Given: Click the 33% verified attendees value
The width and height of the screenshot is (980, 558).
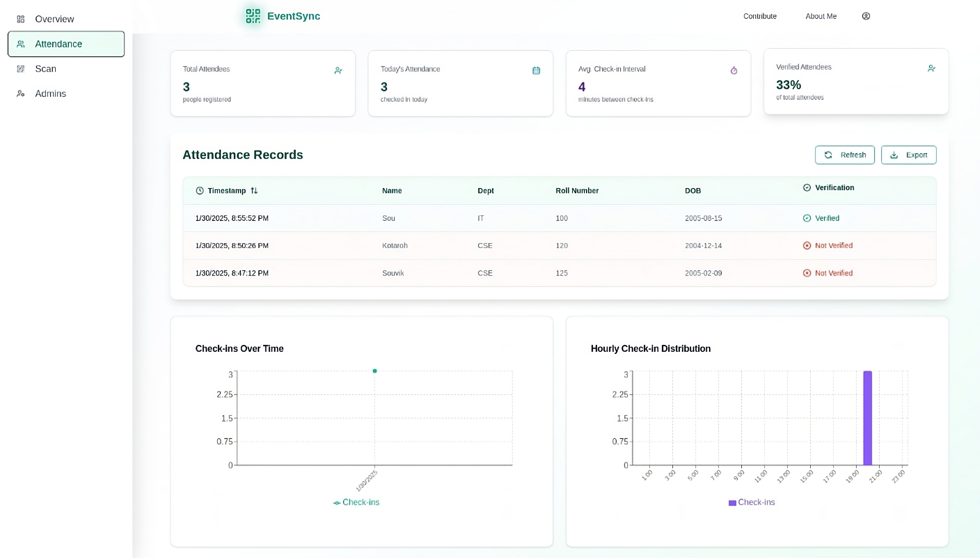Looking at the screenshot, I should click(x=788, y=85).
